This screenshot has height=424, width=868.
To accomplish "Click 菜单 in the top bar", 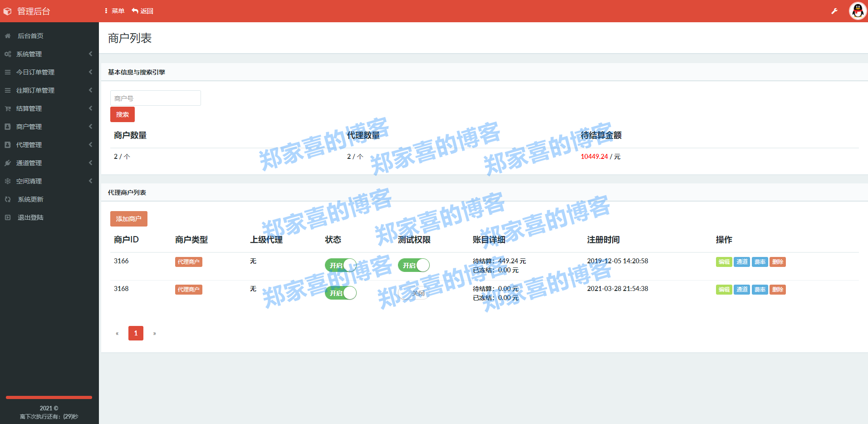I will pos(118,11).
